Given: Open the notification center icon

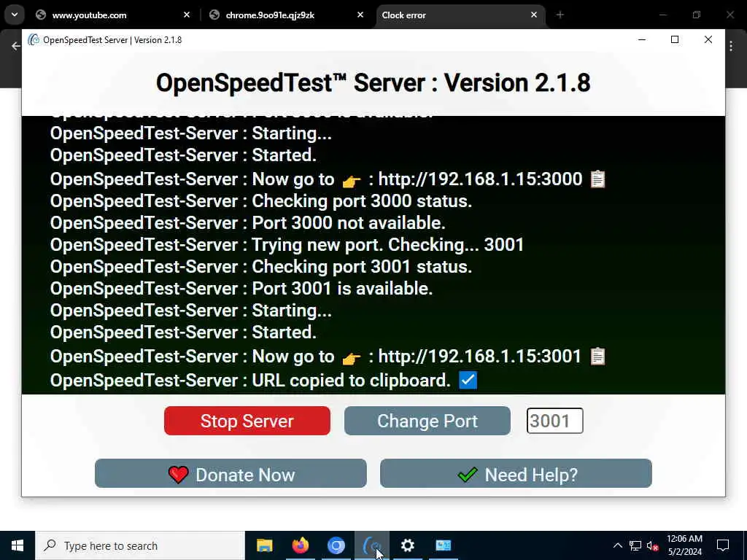Looking at the screenshot, I should click(723, 545).
